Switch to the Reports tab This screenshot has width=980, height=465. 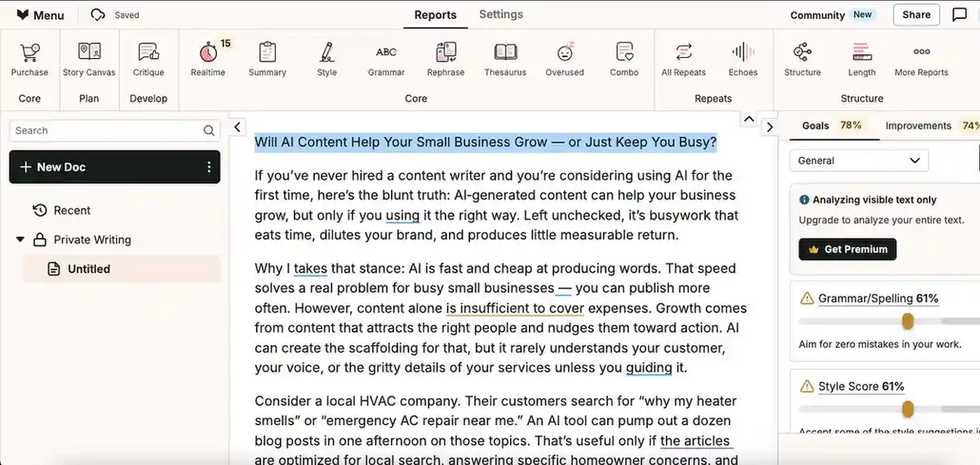tap(435, 15)
